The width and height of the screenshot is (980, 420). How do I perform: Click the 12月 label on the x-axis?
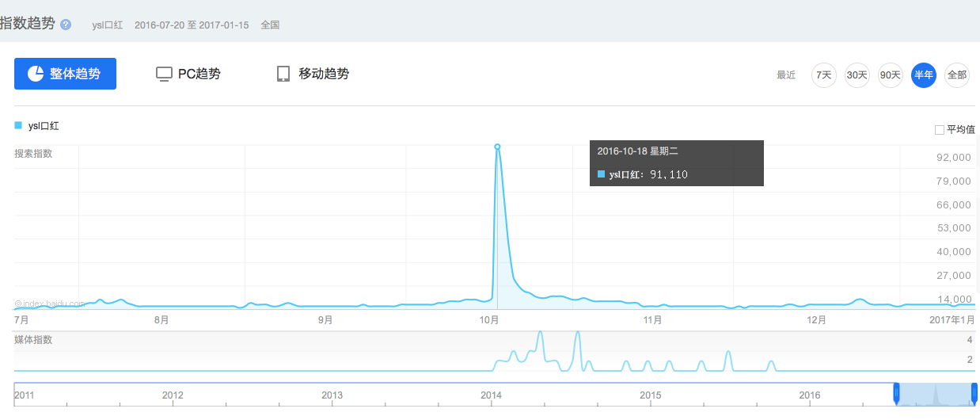(816, 320)
